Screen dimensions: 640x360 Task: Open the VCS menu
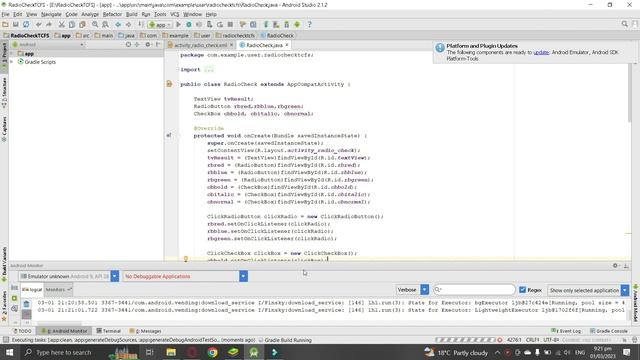[175, 14]
